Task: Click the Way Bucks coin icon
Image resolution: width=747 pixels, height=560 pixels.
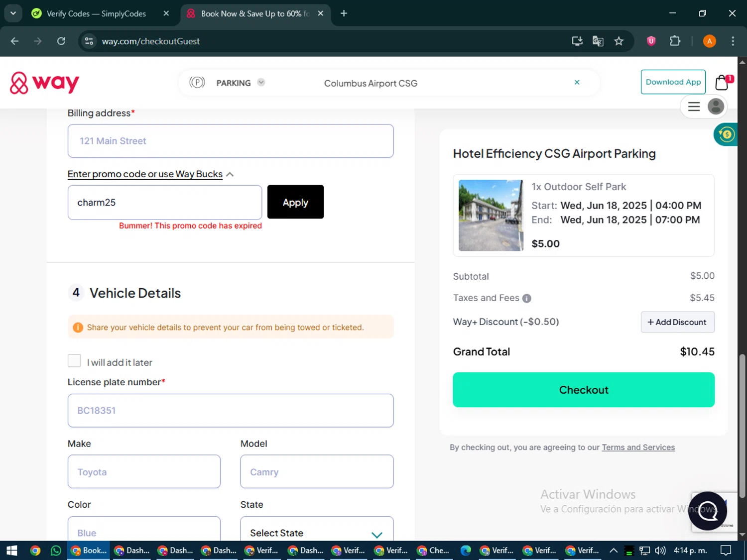Action: point(726,134)
